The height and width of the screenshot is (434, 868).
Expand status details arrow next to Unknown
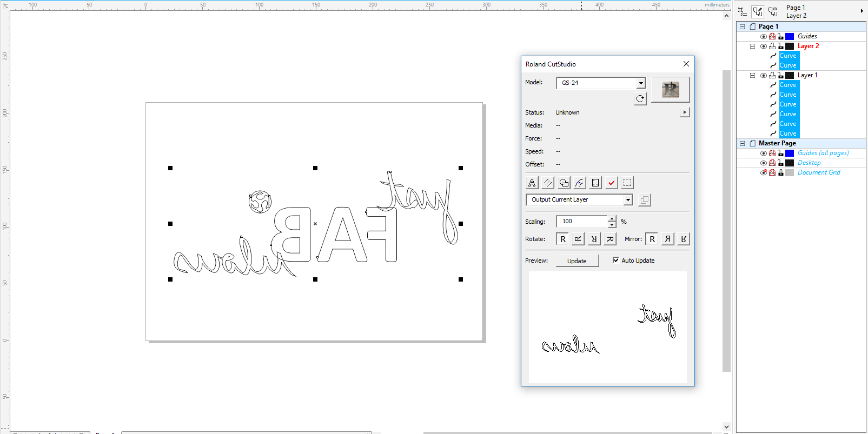685,112
